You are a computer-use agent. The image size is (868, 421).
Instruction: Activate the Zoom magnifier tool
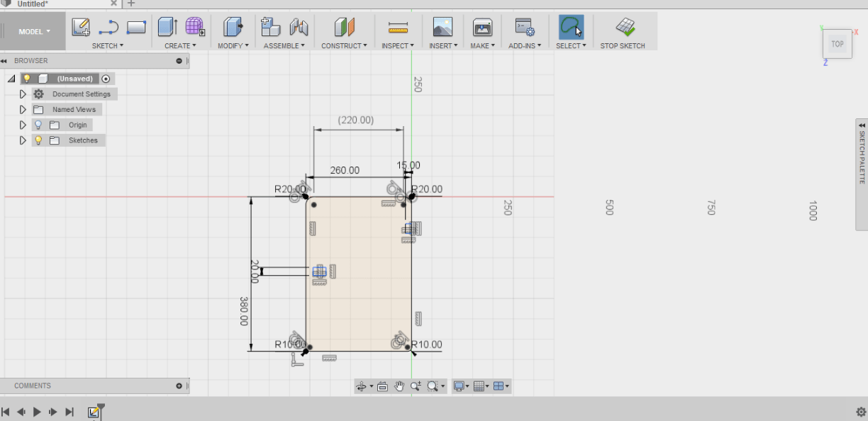(x=416, y=386)
